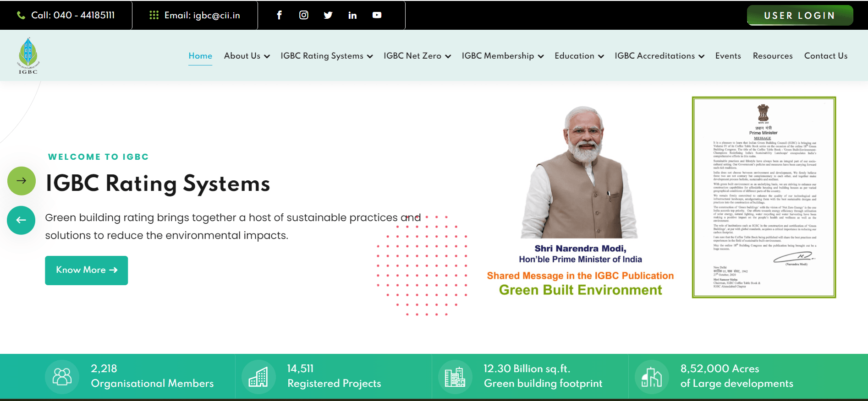Expand the IGBC Accreditations menu
868x401 pixels.
point(659,56)
